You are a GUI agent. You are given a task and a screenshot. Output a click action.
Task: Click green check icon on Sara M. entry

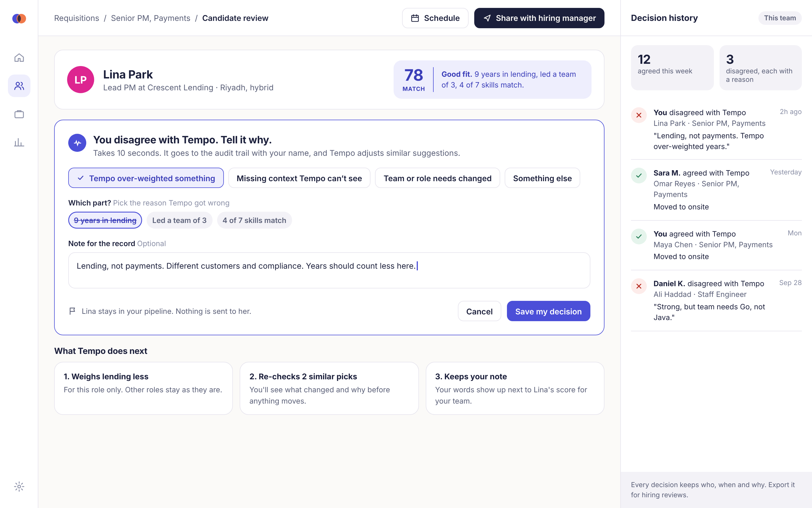[x=639, y=175]
